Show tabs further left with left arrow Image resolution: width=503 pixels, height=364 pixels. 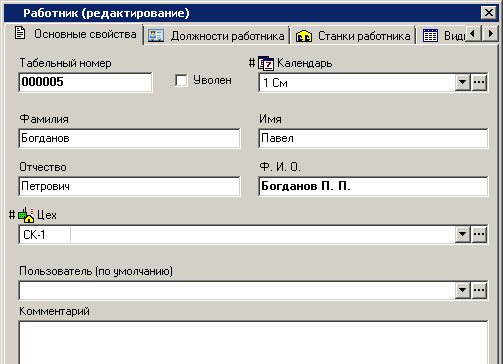tap(472, 34)
